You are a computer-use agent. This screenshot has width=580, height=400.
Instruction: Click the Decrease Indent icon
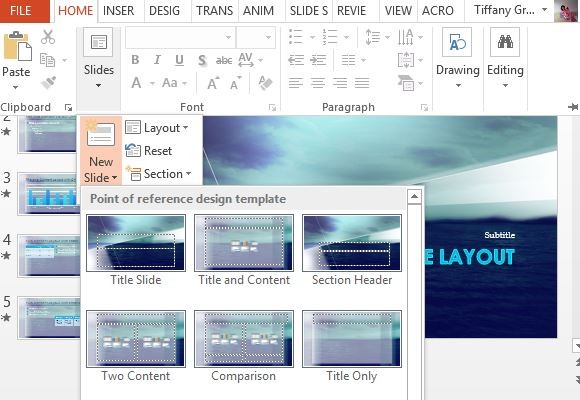[296, 60]
